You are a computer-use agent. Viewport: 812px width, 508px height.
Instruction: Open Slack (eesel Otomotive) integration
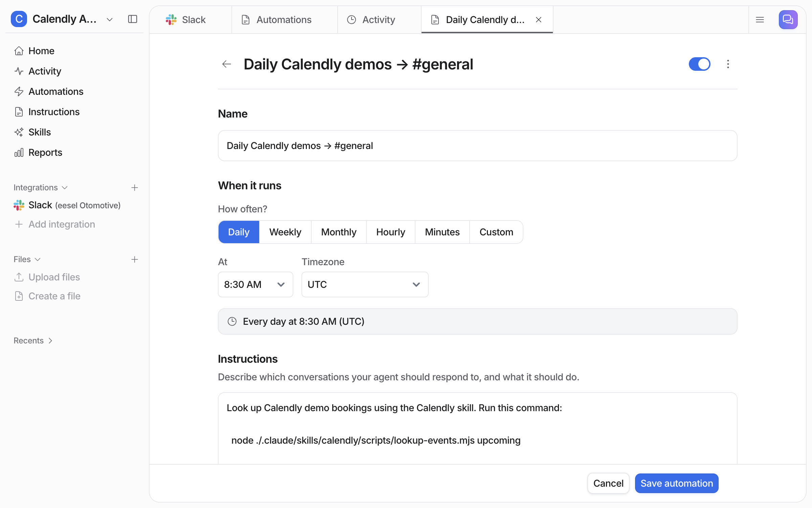tap(67, 205)
